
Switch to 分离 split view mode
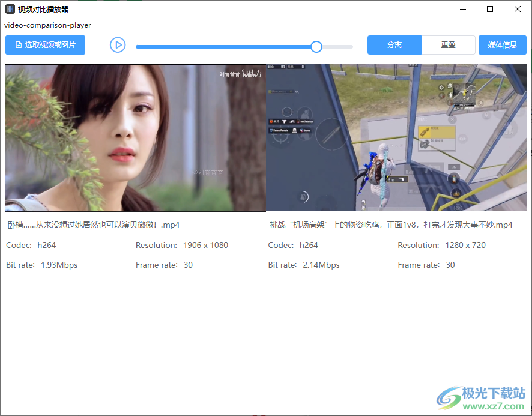(x=394, y=45)
